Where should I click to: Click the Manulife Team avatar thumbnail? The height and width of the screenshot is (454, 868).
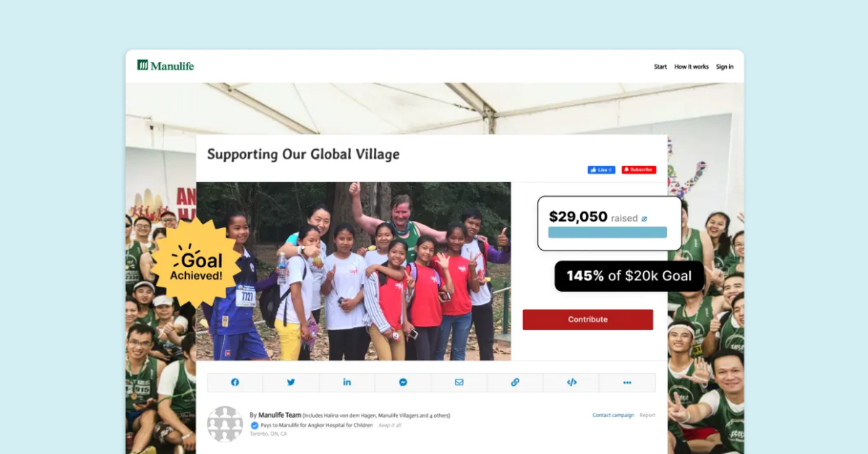[225, 424]
